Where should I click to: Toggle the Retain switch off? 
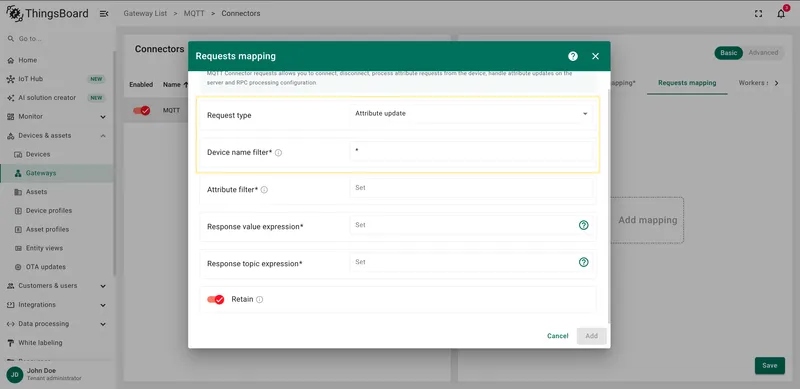click(215, 300)
